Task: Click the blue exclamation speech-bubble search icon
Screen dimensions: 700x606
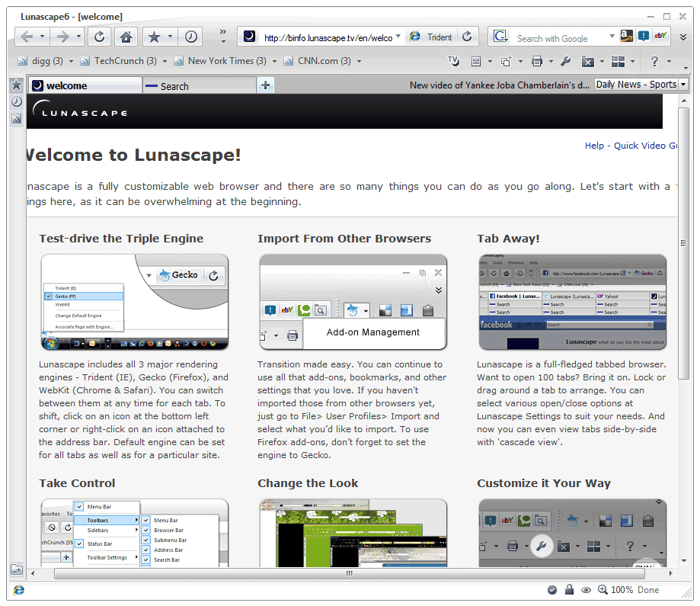Action: (644, 36)
